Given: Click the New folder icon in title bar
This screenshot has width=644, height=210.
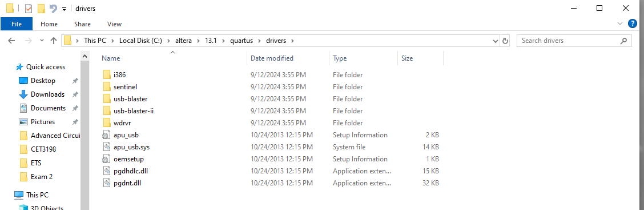Looking at the screenshot, I should (41, 8).
